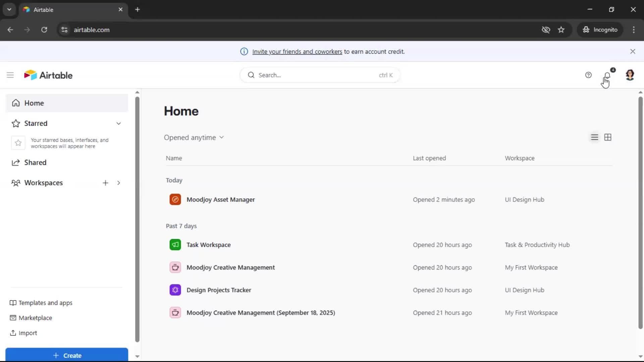Open Templates and apps in sidebar
The width and height of the screenshot is (644, 362).
pos(45,303)
